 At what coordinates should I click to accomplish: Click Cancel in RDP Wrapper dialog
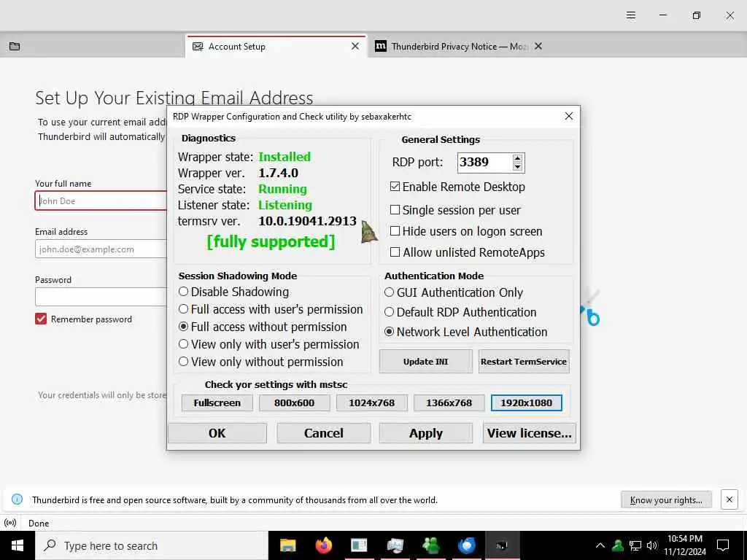[324, 433]
